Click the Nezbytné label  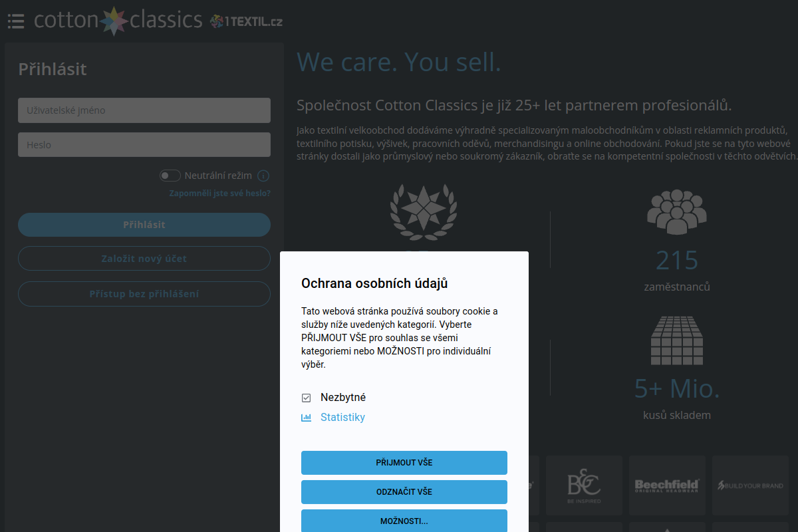[343, 398]
